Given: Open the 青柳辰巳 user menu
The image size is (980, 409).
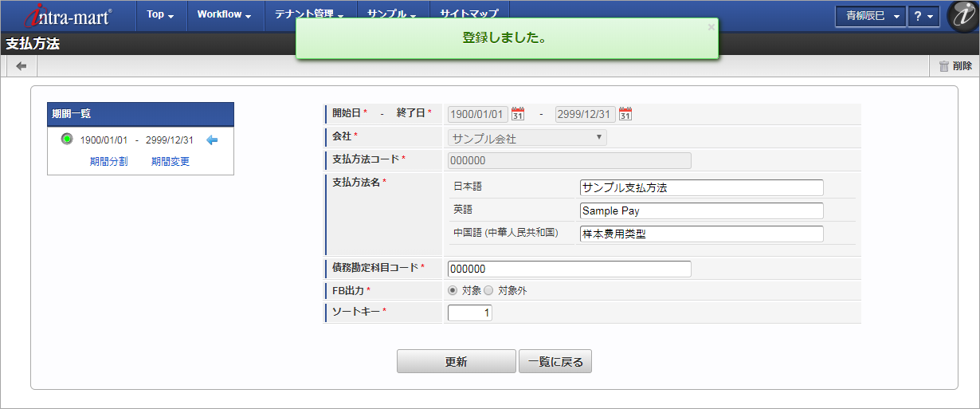Looking at the screenshot, I should coord(871,17).
